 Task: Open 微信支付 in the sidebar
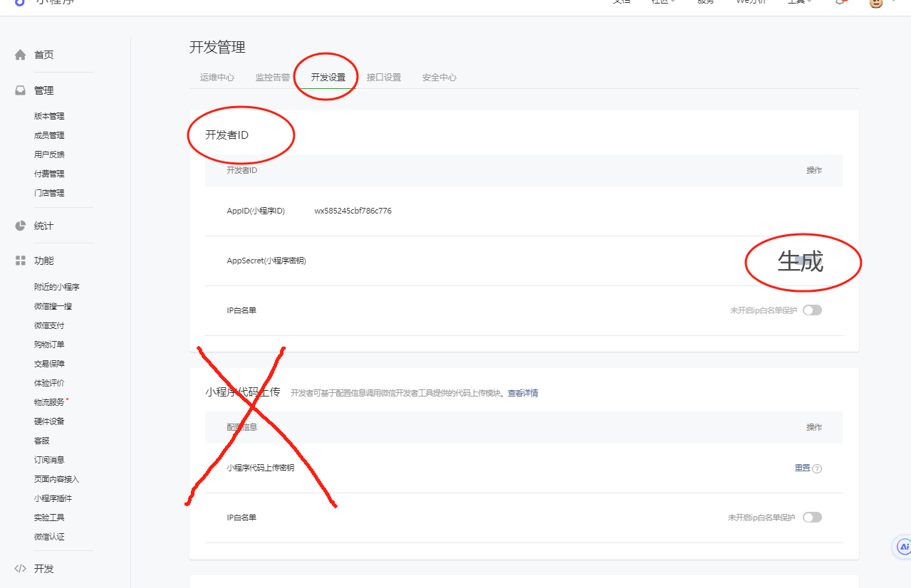48,325
